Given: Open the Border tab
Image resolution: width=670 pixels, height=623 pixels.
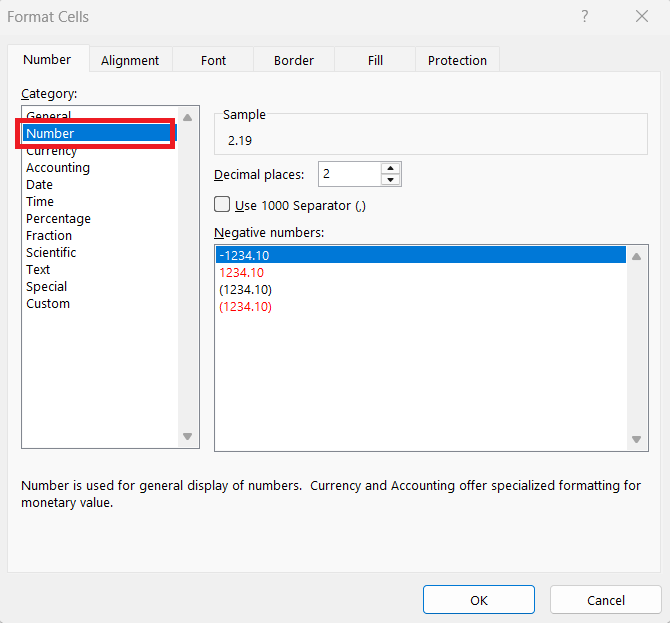Looking at the screenshot, I should 294,60.
